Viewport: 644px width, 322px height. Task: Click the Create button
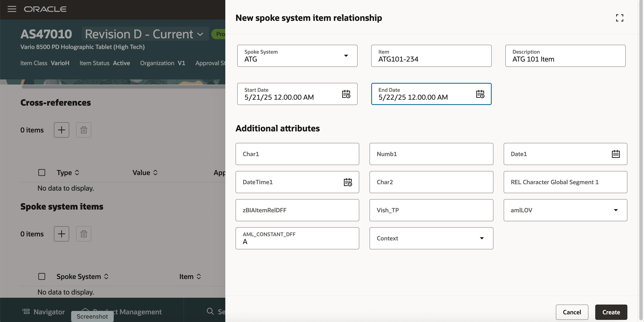pos(611,312)
